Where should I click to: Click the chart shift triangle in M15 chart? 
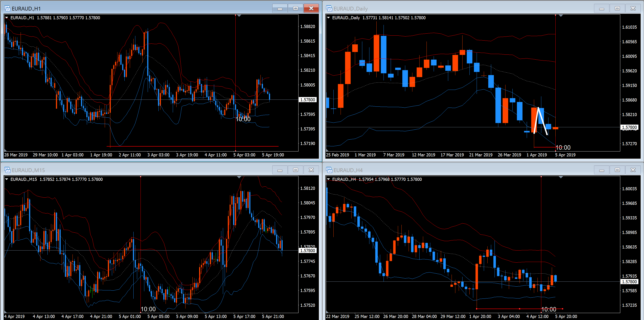pyautogui.click(x=239, y=177)
